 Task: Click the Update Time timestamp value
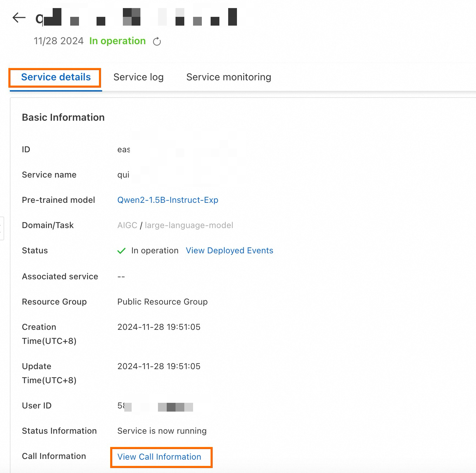(159, 366)
